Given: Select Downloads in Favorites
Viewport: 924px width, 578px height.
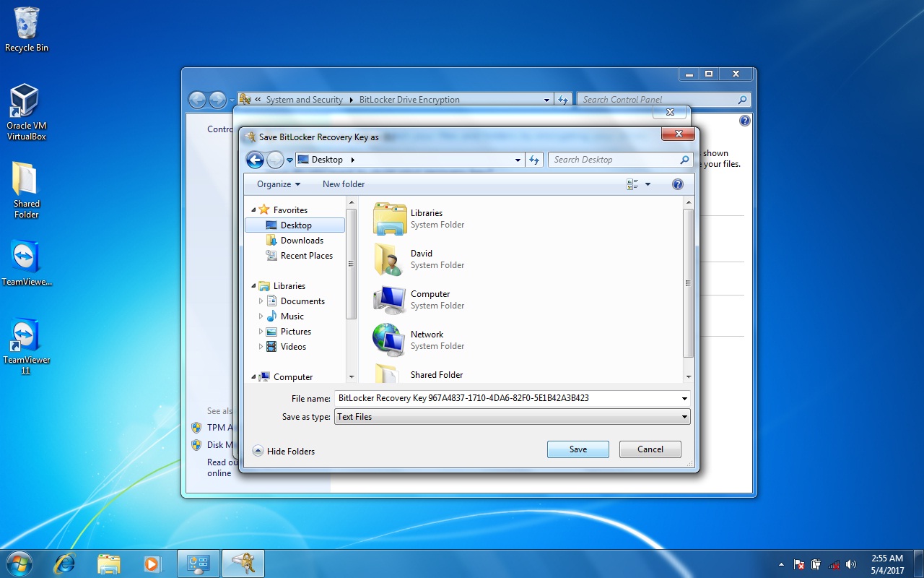Looking at the screenshot, I should (x=295, y=241).
